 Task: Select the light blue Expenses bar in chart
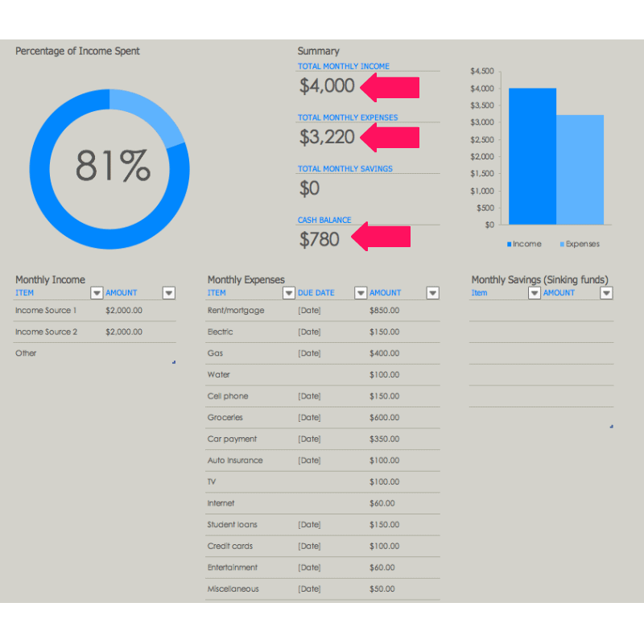pos(580,170)
